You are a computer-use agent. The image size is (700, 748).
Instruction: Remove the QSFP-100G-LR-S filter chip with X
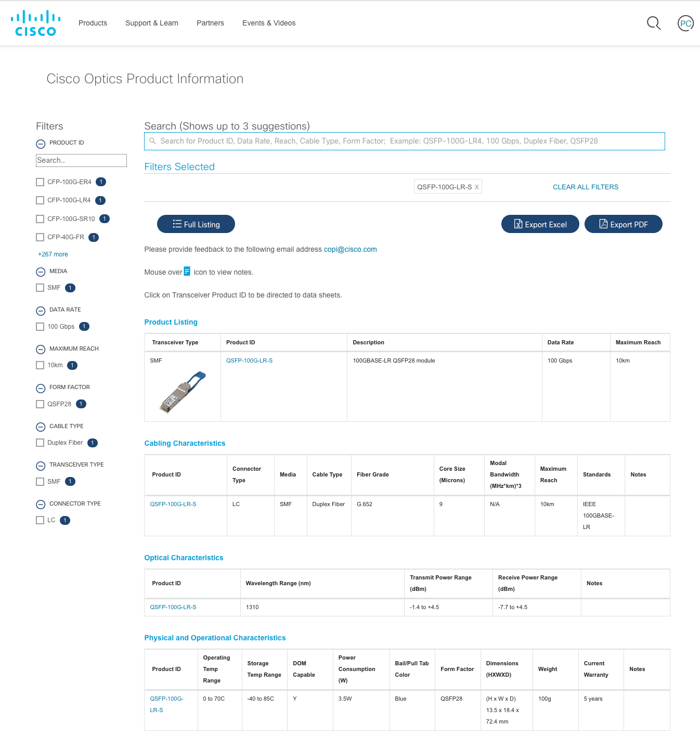[476, 187]
